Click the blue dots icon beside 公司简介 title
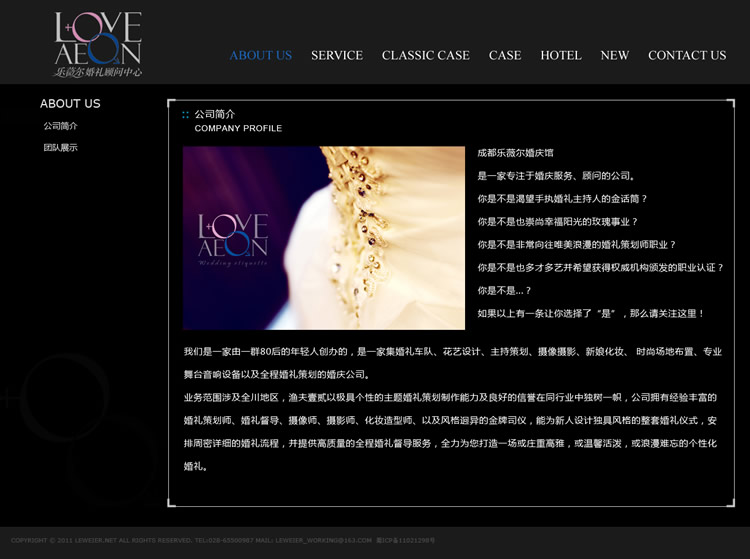Screen dimensions: 750x559 185,115
